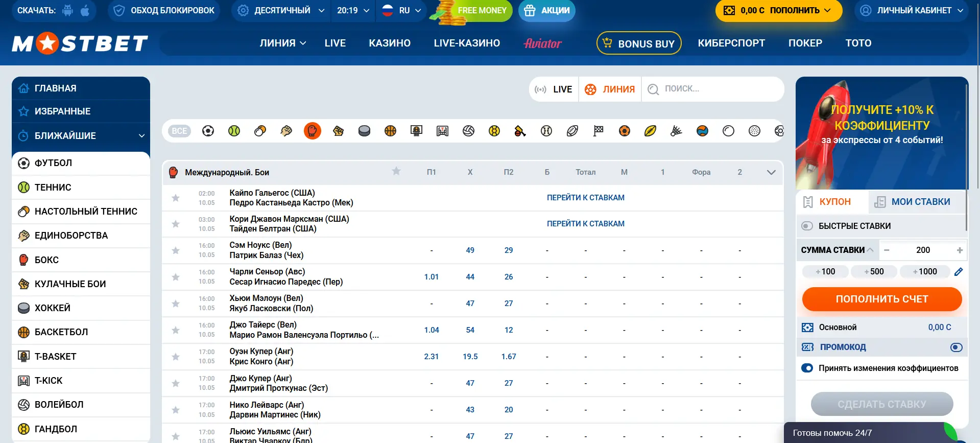Download the iOS app via the Apple icon
The height and width of the screenshot is (443, 980).
tap(85, 10)
